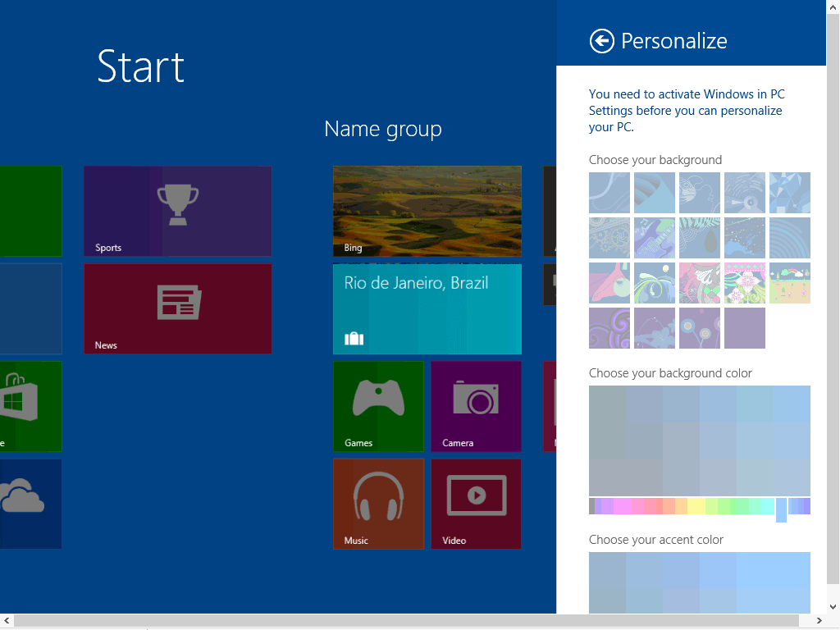The image size is (840, 630).
Task: Choose the curved swirl lines background
Action: (x=609, y=193)
